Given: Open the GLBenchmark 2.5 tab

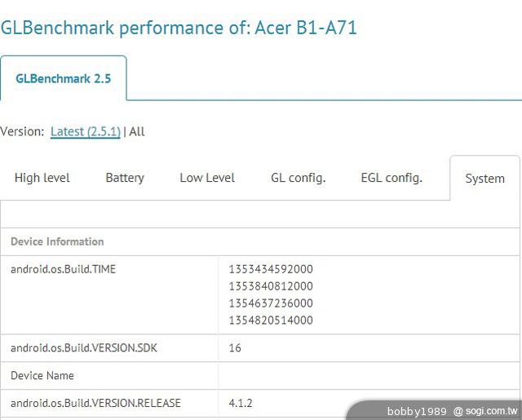Looking at the screenshot, I should click(64, 79).
